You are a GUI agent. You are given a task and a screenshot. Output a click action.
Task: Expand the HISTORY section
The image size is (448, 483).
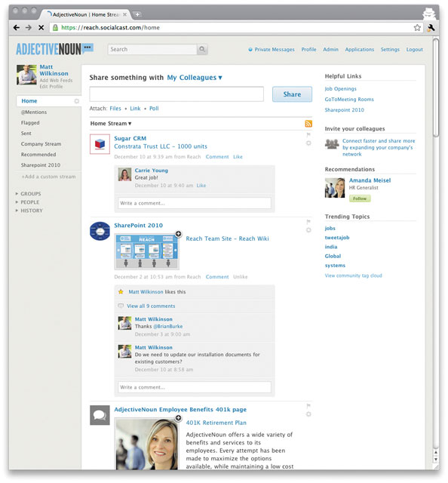pos(29,211)
